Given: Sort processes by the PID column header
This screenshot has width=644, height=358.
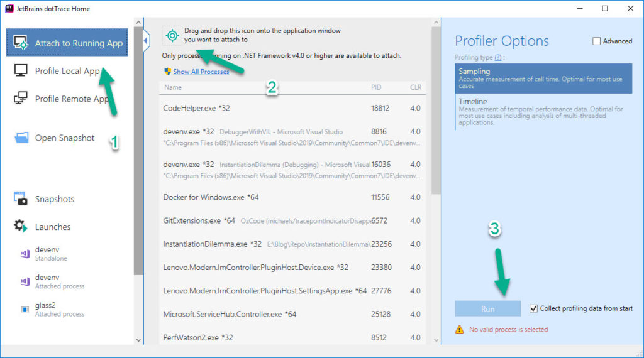Looking at the screenshot, I should click(x=376, y=87).
